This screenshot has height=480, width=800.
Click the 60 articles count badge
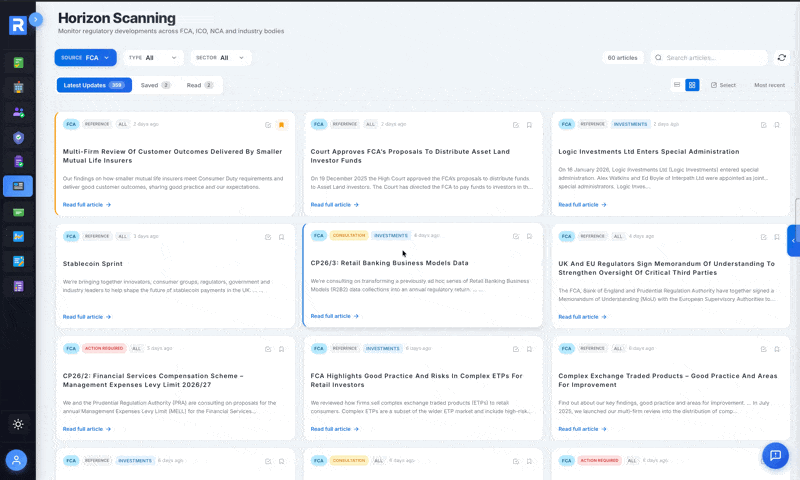point(622,58)
